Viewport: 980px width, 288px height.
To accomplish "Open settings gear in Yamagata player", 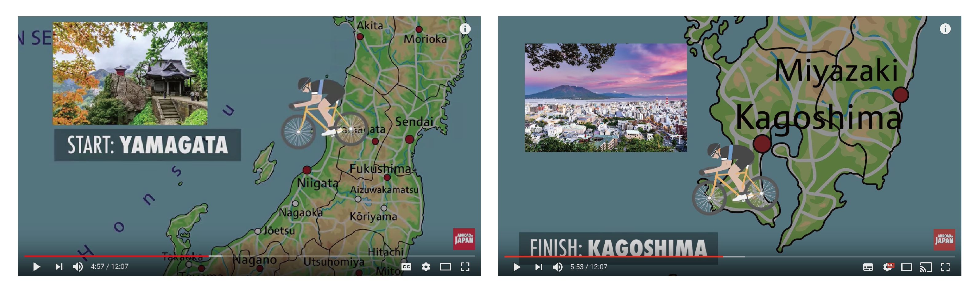I will [426, 267].
